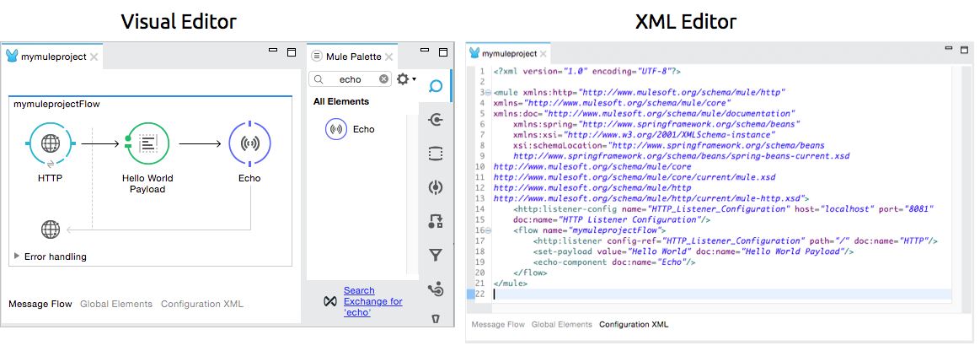Screen dimensions: 980x351
Task: Close the Mule Palette tab
Action: (x=388, y=57)
